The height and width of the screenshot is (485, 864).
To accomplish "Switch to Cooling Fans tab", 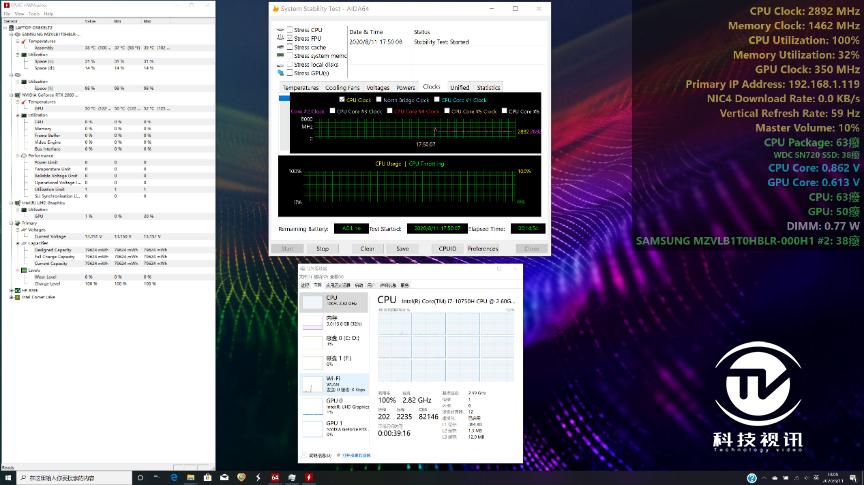I will (342, 88).
